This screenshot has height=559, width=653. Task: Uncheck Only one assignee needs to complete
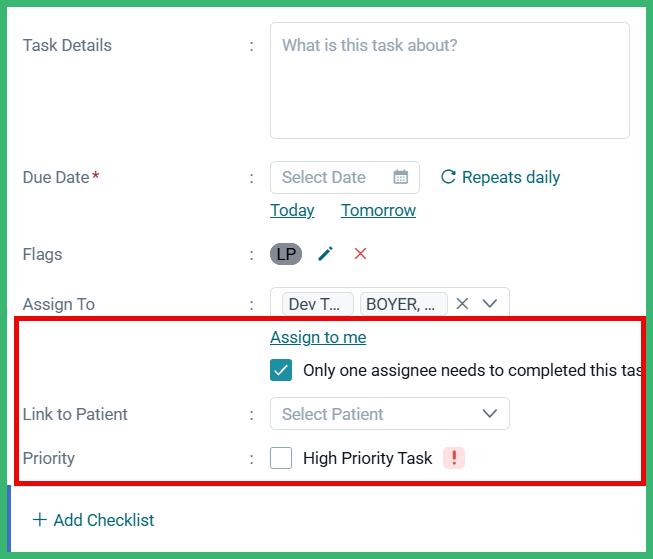click(281, 370)
